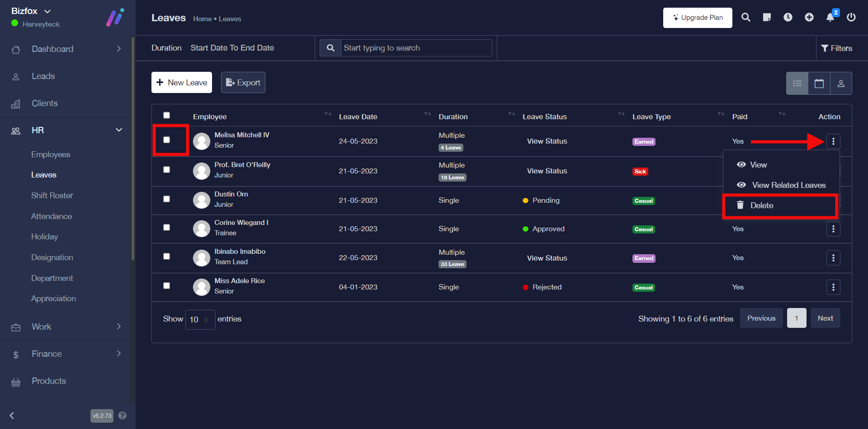Export the leaves list
The width and height of the screenshot is (868, 429).
pyautogui.click(x=243, y=83)
